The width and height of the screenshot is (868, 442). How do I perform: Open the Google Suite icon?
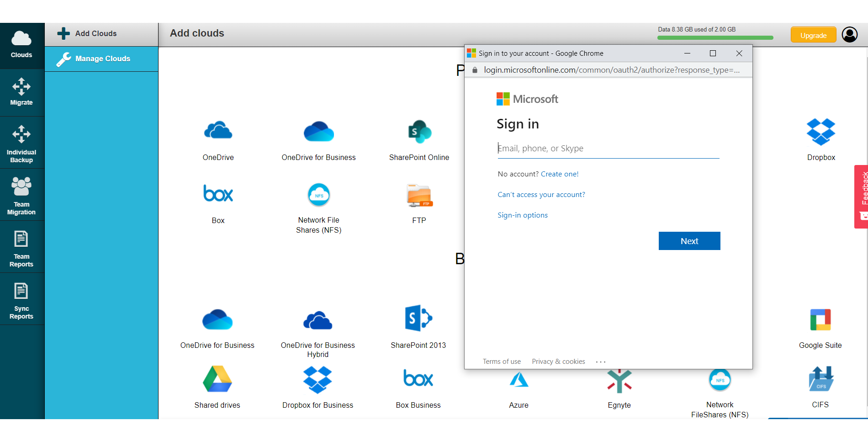coord(820,320)
